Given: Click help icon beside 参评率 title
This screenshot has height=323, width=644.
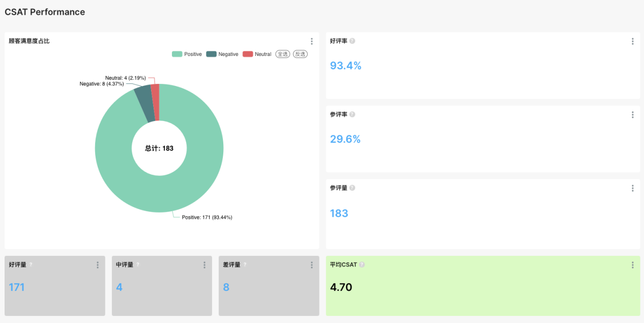Looking at the screenshot, I should click(x=352, y=114).
